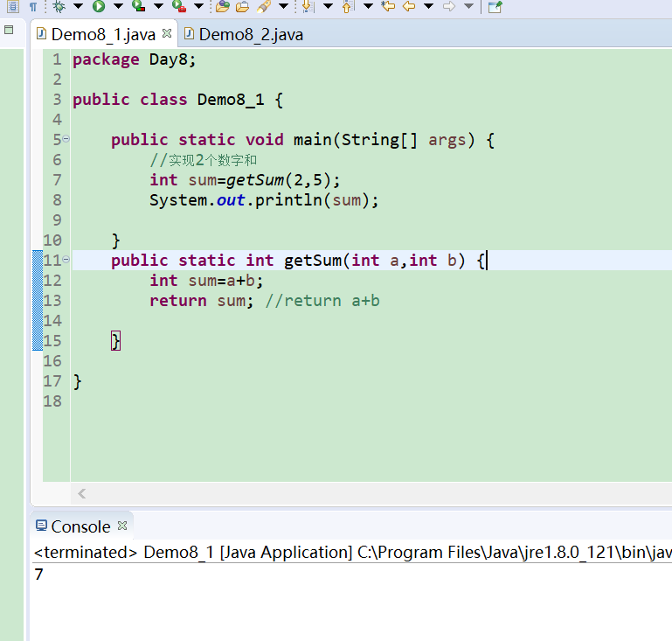Click the Pin Editor icon

[x=495, y=6]
